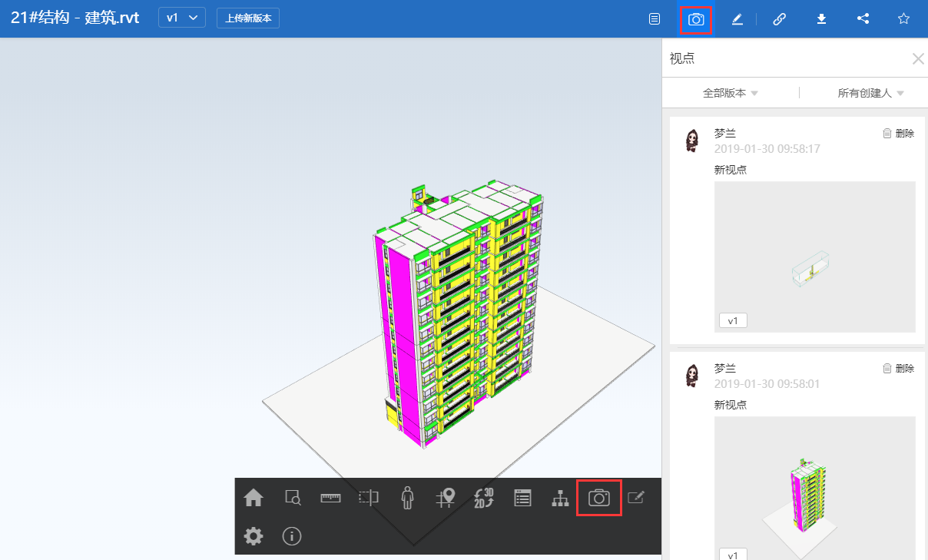Open the first viewpoint thumbnail preview
The width and height of the screenshot is (928, 560).
[x=815, y=257]
